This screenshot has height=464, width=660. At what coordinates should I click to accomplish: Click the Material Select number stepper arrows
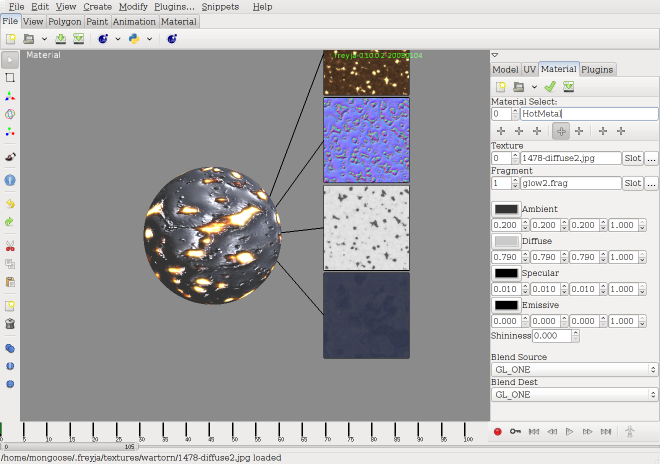click(515, 114)
